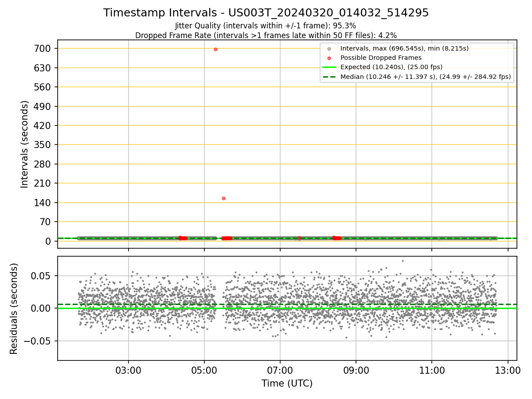Image resolution: width=532 pixels, height=399 pixels.
Task: Click the red dropped-frame cluster just after 05:30
Action: pos(227,238)
